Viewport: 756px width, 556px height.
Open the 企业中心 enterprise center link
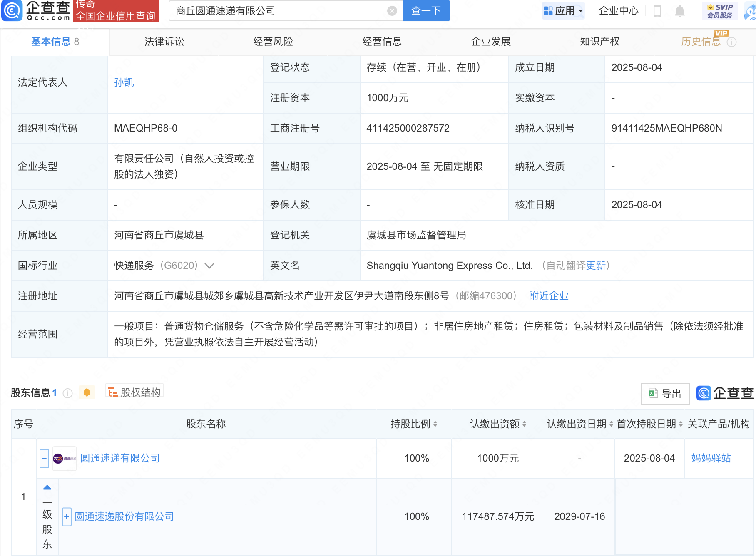point(618,11)
